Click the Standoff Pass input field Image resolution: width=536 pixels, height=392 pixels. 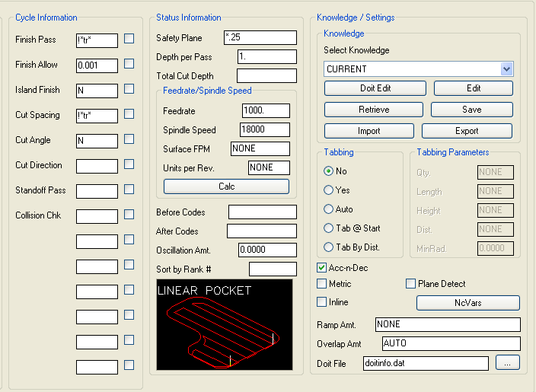click(x=97, y=191)
